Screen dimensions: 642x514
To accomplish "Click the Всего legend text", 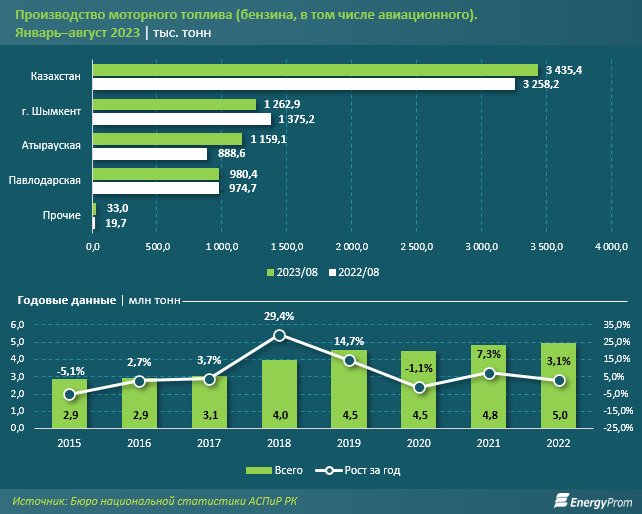I will (289, 470).
